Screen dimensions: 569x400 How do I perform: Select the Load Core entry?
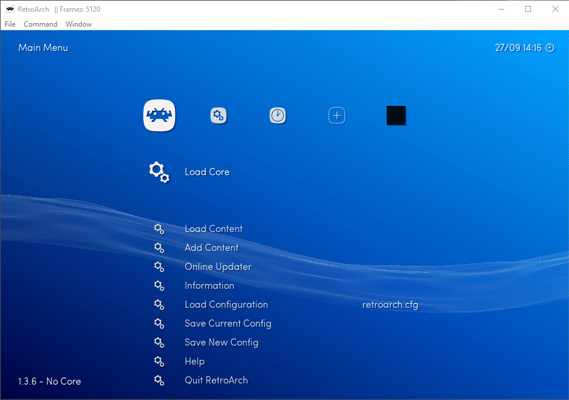[x=207, y=172]
